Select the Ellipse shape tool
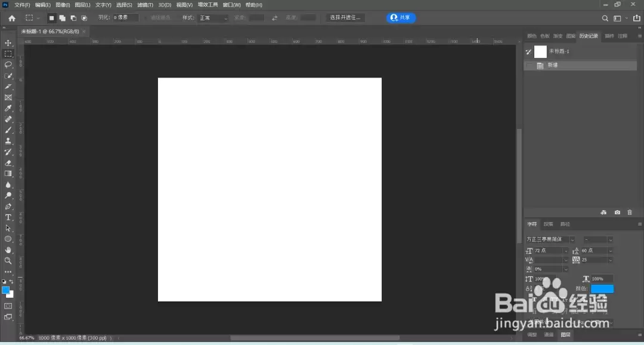The image size is (644, 345). [8, 239]
